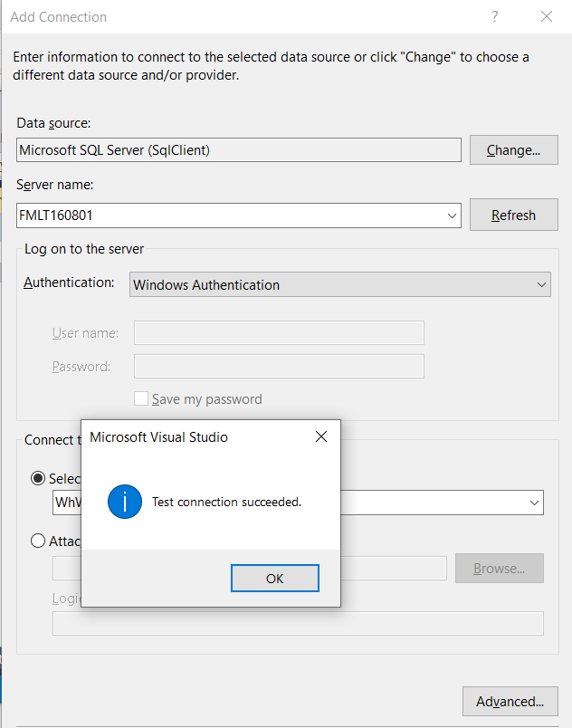Close the Microsoft Visual Studio message box
572x728 pixels.
(320, 437)
